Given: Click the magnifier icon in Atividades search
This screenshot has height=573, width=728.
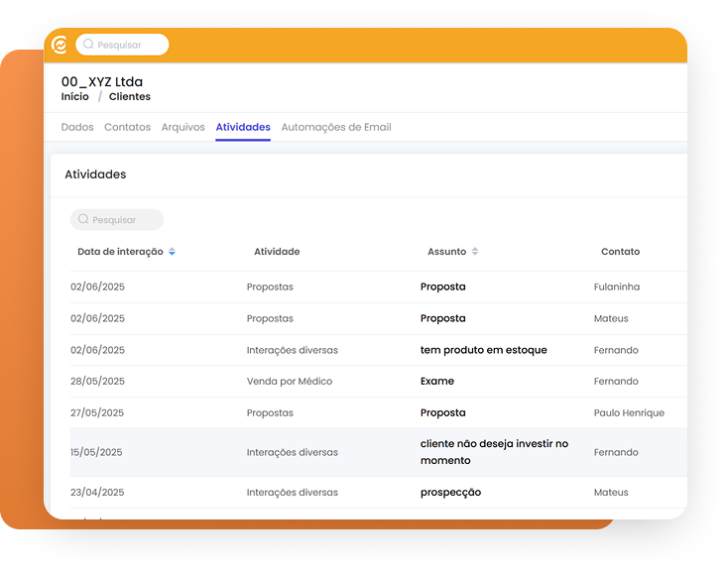Looking at the screenshot, I should point(83,219).
